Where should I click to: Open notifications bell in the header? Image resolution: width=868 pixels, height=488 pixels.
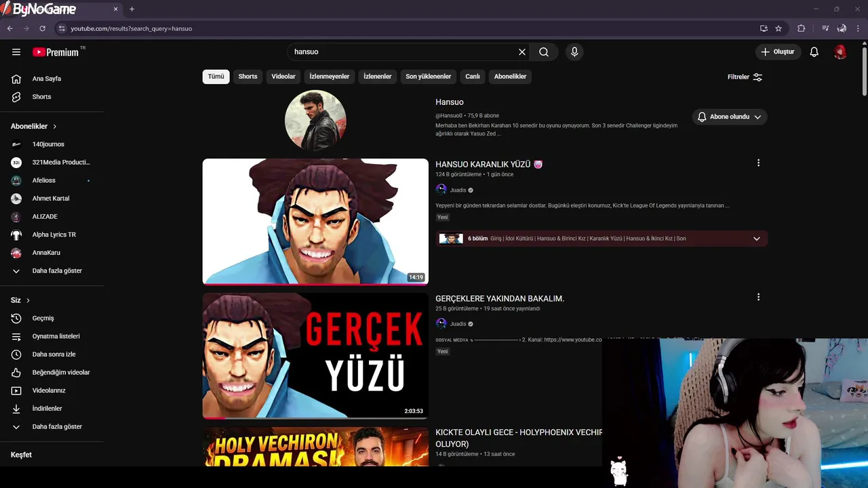point(814,52)
